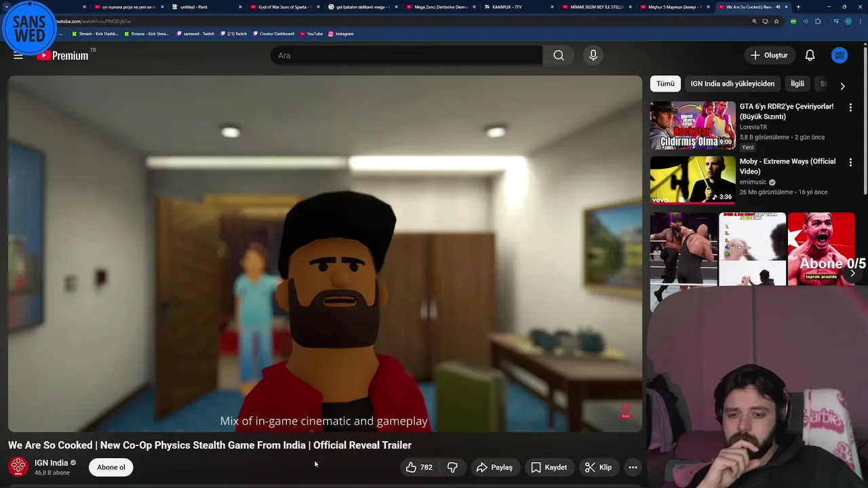The height and width of the screenshot is (488, 868).
Task: Close the untitled - Paint tab
Action: (240, 7)
